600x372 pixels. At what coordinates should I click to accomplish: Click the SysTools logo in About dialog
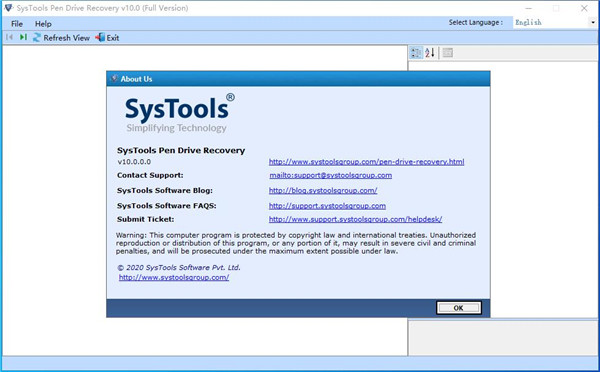179,113
